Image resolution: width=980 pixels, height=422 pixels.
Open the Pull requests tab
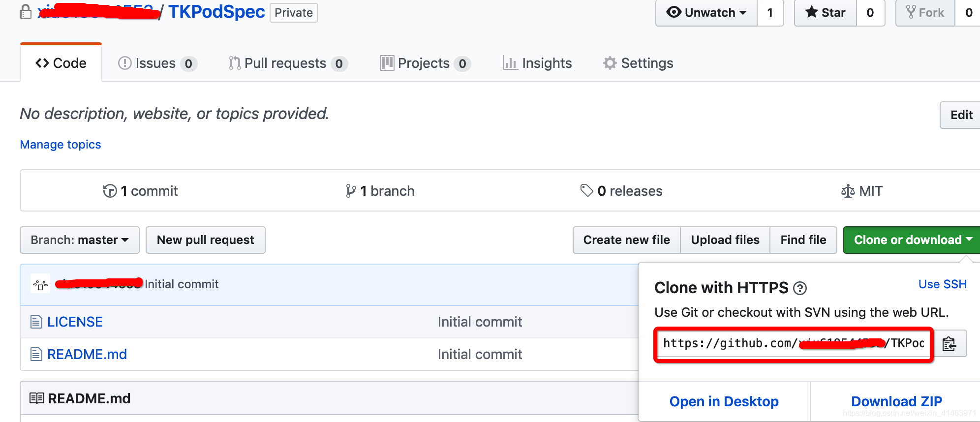288,63
